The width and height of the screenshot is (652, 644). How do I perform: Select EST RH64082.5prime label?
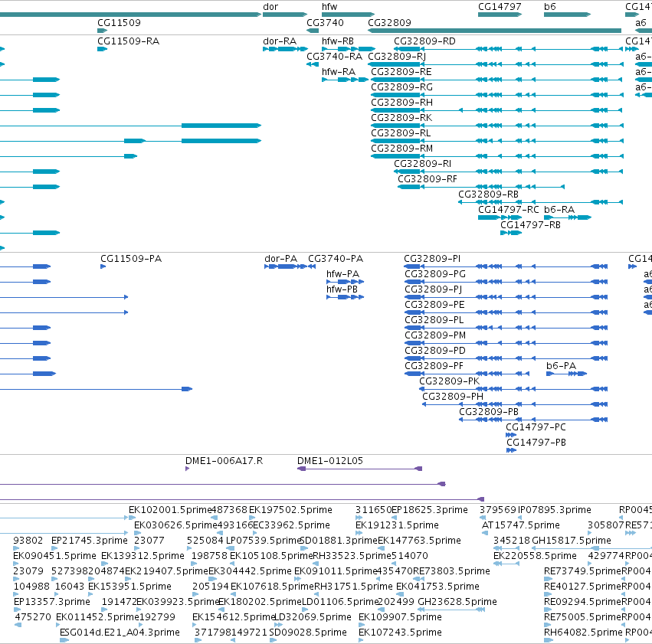point(583,633)
